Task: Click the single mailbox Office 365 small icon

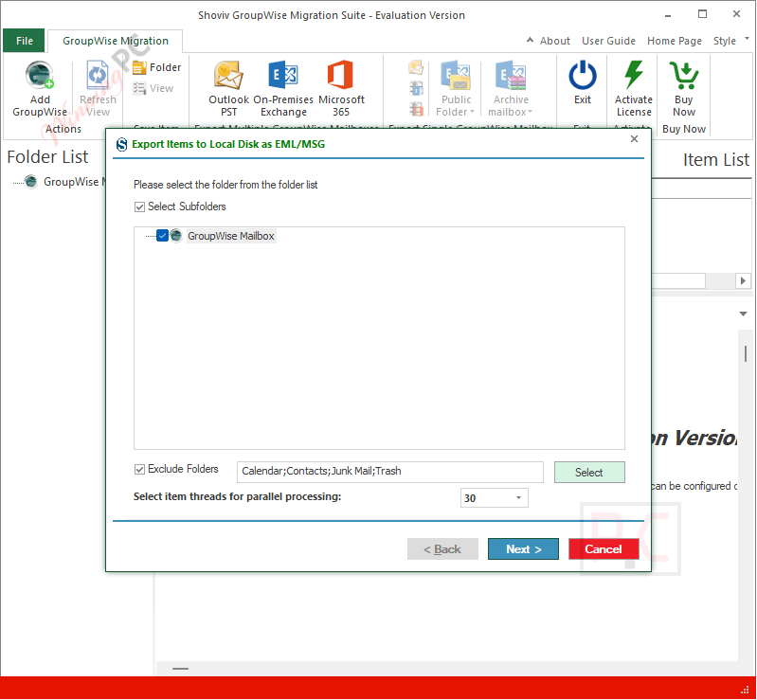Action: (x=416, y=109)
